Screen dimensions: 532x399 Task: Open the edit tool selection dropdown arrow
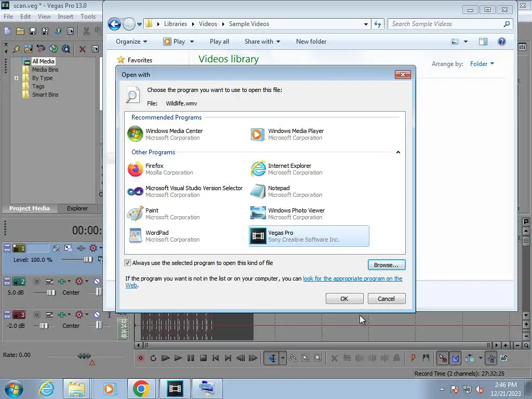click(x=283, y=358)
